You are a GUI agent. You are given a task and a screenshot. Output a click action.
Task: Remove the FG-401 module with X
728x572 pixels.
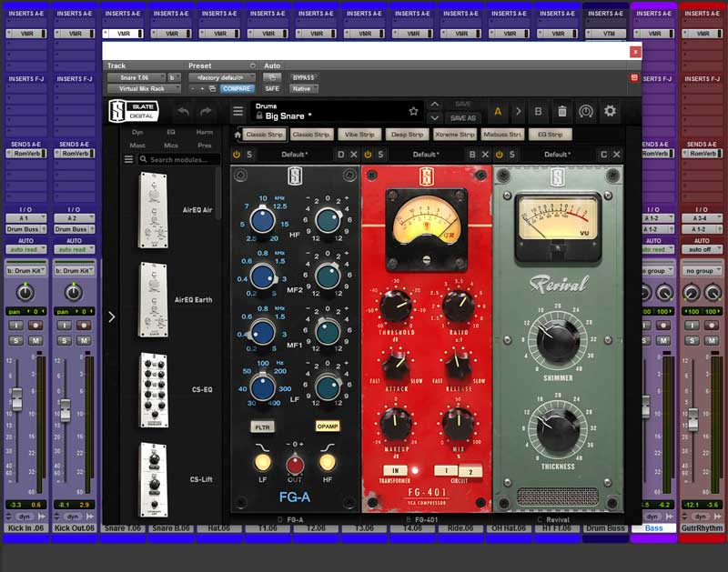tap(485, 155)
